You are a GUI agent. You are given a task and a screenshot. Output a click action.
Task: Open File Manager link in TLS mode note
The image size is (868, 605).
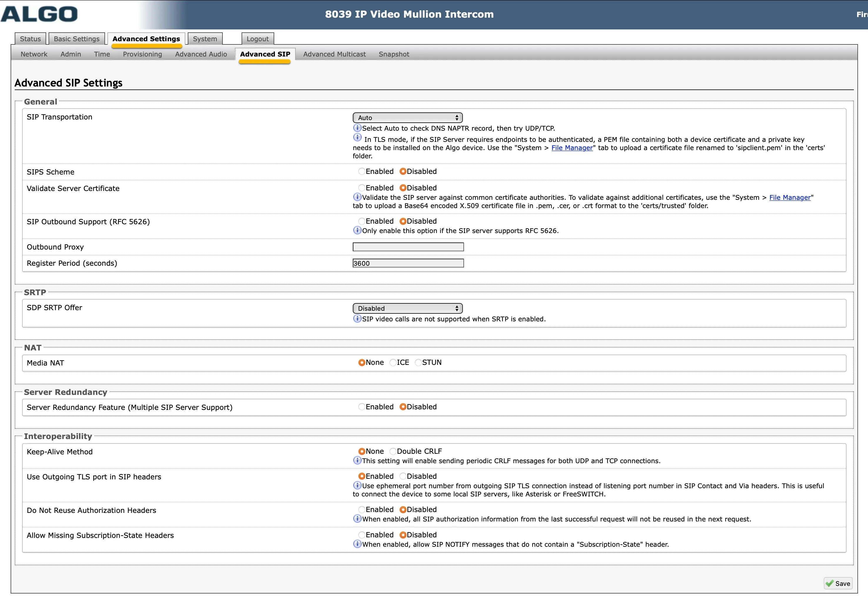572,148
